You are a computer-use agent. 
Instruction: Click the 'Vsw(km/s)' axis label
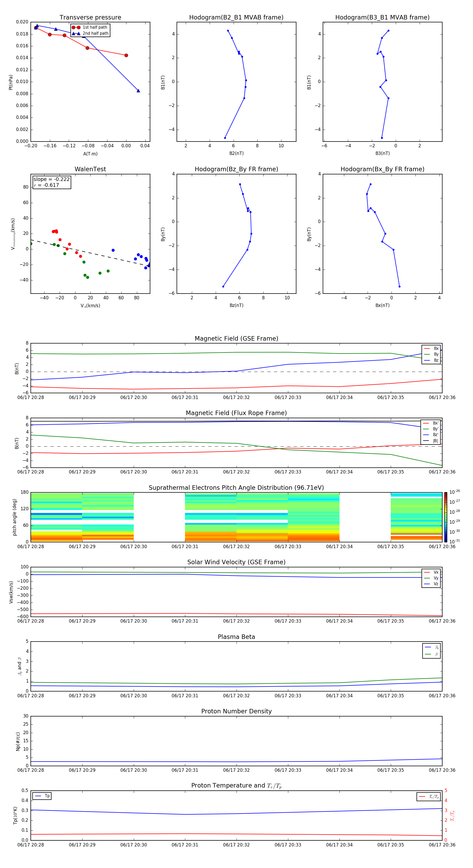(11, 592)
